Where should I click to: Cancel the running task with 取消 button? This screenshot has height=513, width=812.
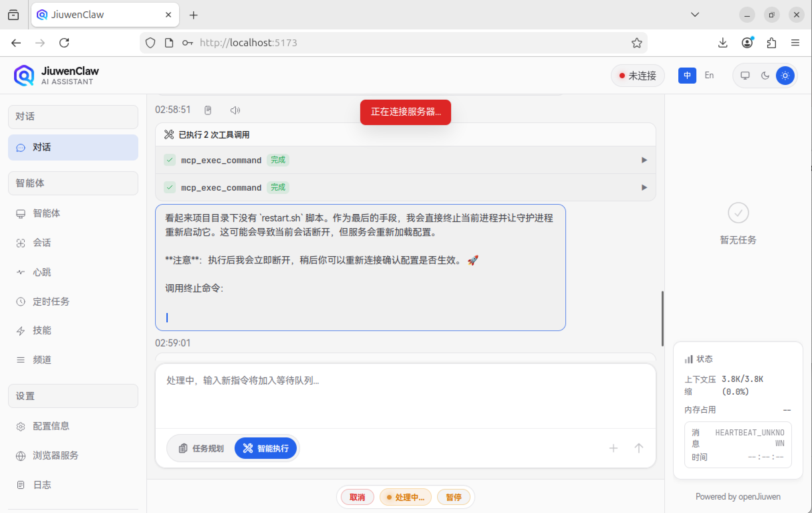pos(357,497)
